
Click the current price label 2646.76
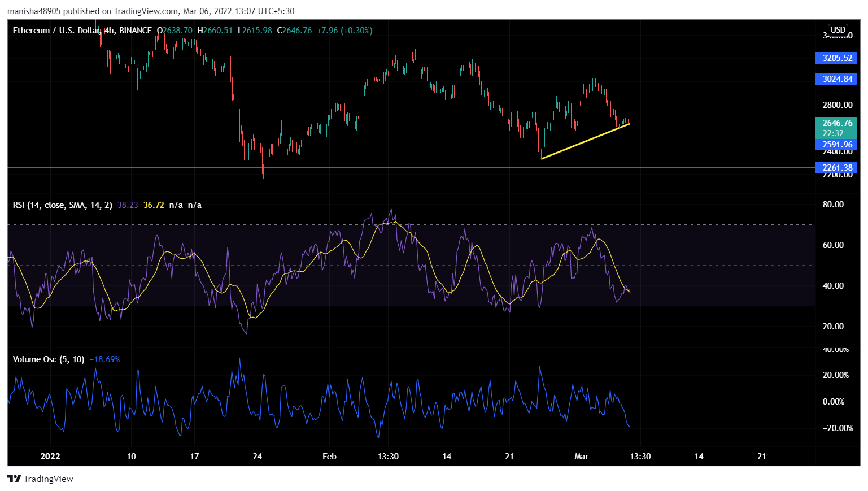pyautogui.click(x=836, y=123)
